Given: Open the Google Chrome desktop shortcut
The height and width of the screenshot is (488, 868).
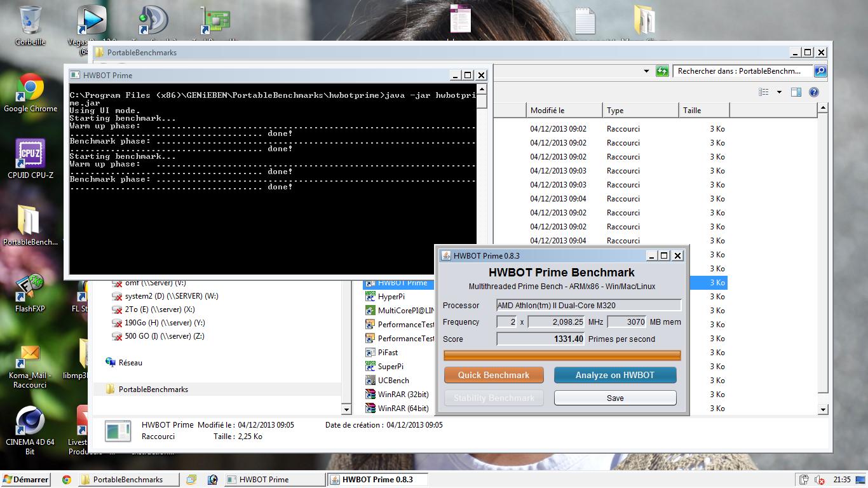Looking at the screenshot, I should [31, 93].
